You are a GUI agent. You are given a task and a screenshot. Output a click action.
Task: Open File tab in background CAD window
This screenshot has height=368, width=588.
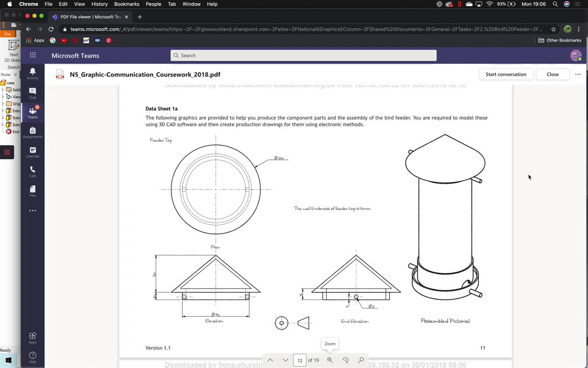click(7, 34)
